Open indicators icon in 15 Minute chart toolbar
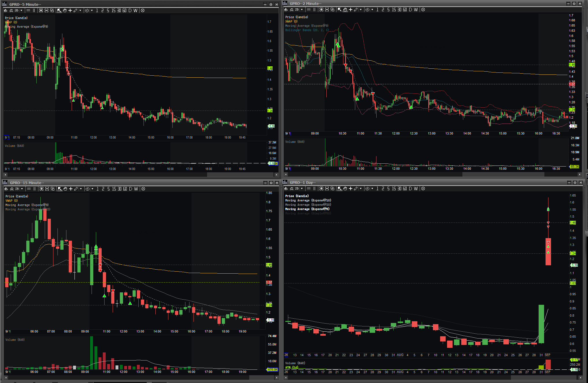 point(12,189)
